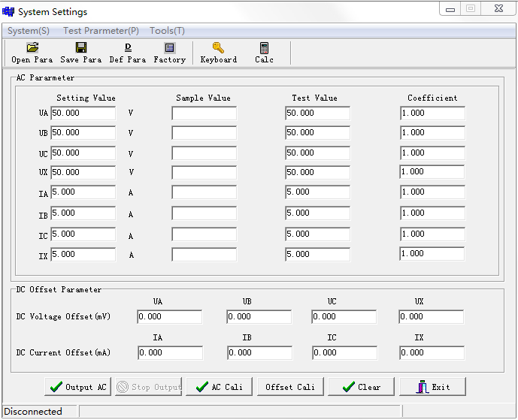518x420 pixels.
Task: Edit the UA DC Voltage Offset field
Action: click(x=170, y=317)
